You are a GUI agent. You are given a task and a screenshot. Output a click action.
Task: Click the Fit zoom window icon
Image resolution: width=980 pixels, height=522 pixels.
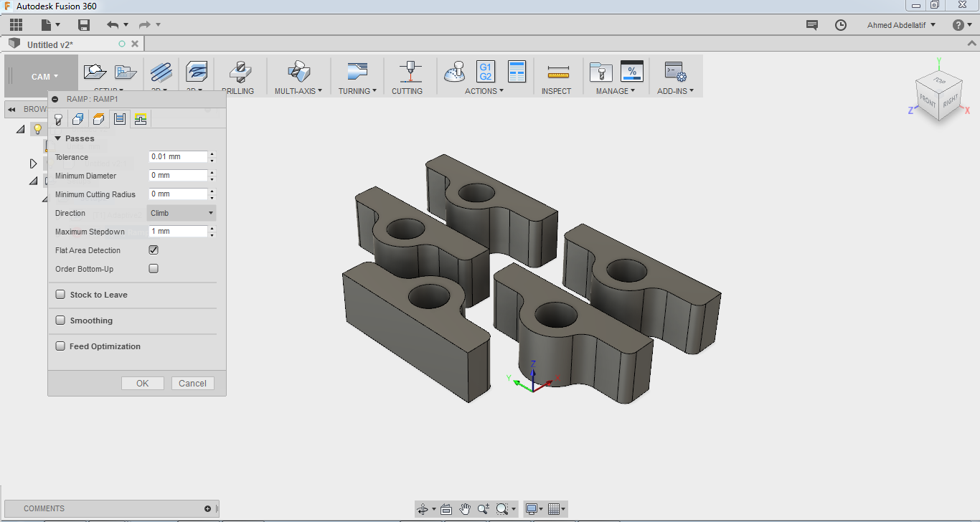502,509
